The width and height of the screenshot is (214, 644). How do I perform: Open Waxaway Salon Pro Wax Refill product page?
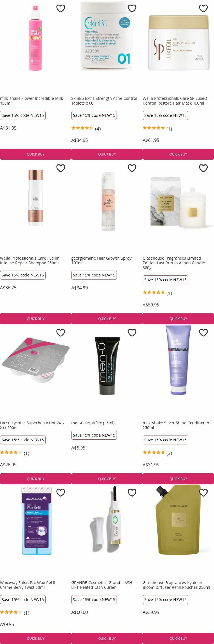[28, 585]
